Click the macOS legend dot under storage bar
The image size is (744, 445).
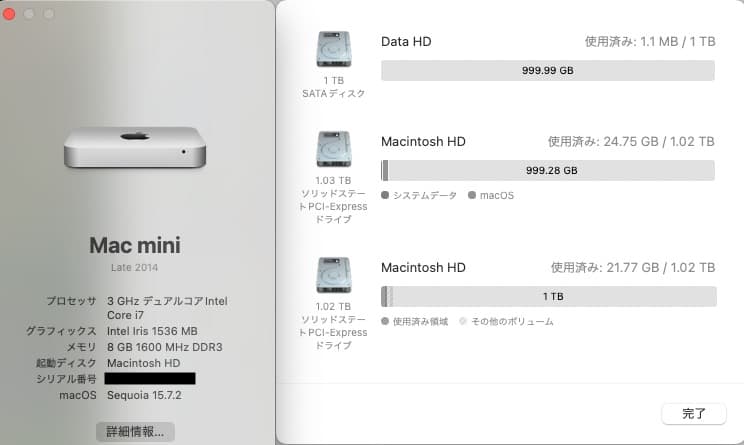pos(472,195)
